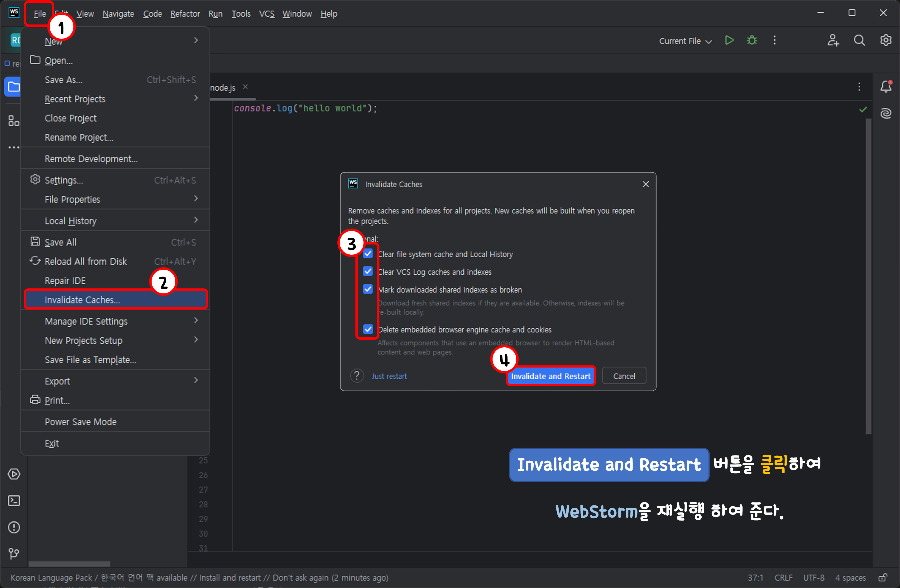Open the Structure tool window icon
This screenshot has height=588, width=900.
(14, 121)
